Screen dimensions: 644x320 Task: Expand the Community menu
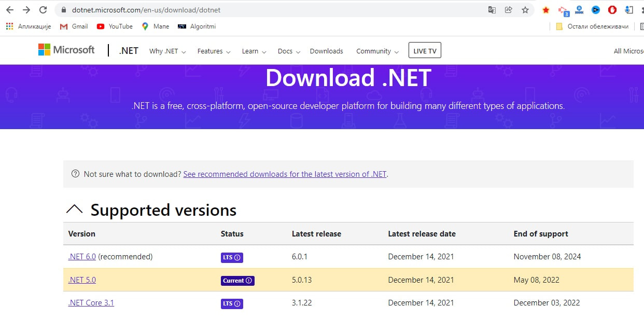tap(377, 51)
